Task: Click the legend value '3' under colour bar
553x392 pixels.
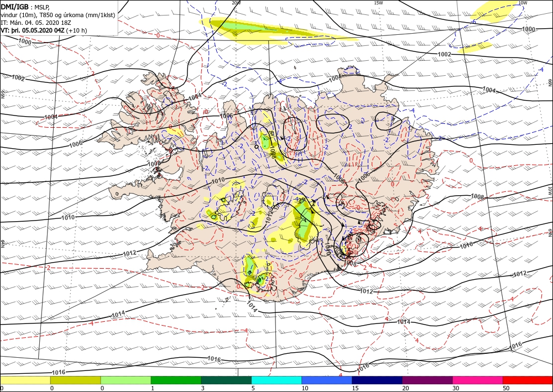Action: pos(203,388)
